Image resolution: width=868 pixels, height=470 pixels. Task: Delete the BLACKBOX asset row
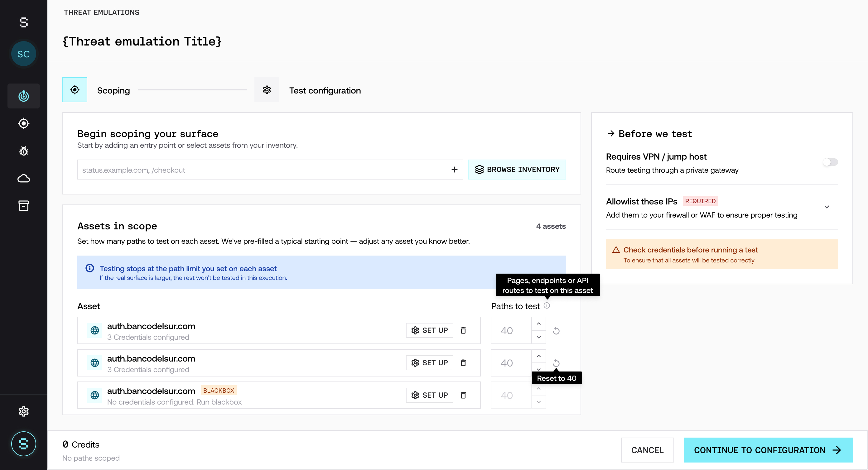pos(463,395)
